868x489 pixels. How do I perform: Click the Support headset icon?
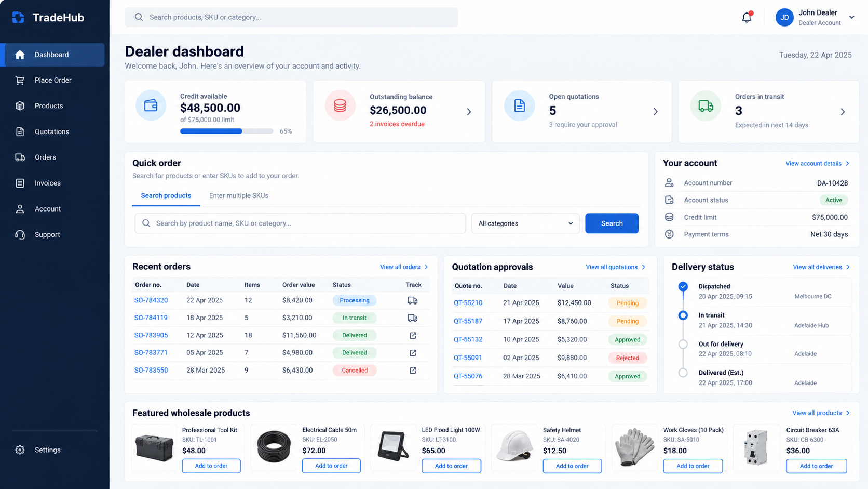click(x=20, y=234)
